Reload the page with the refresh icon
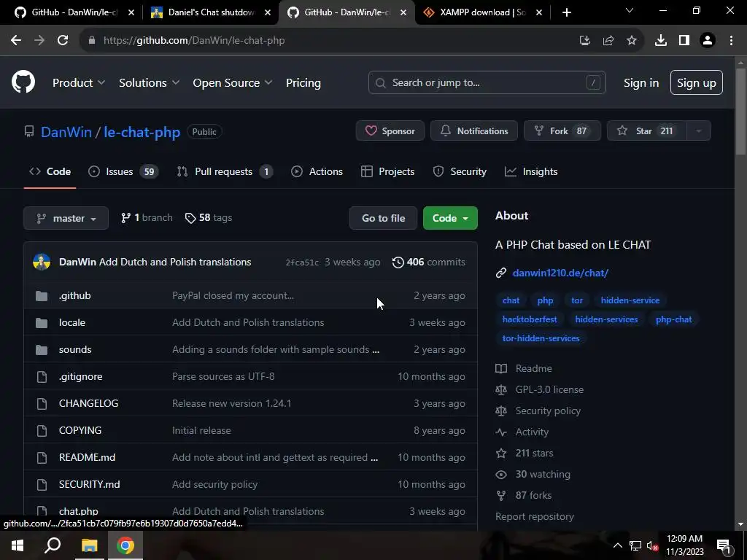Image resolution: width=747 pixels, height=560 pixels. point(63,41)
